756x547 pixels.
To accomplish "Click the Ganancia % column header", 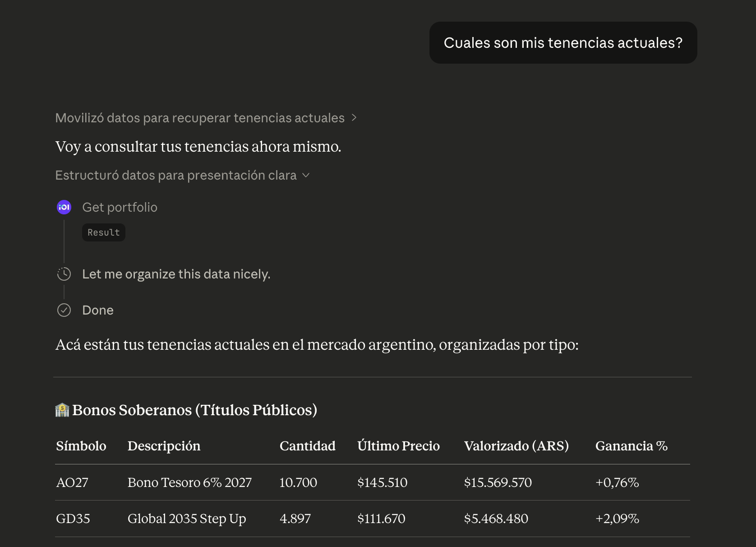I will pos(631,446).
